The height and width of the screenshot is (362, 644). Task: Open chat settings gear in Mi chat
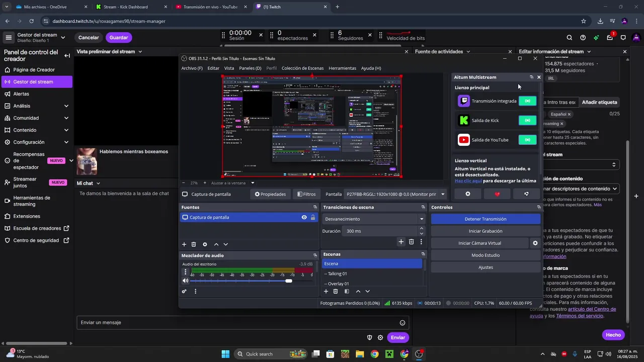380,337
